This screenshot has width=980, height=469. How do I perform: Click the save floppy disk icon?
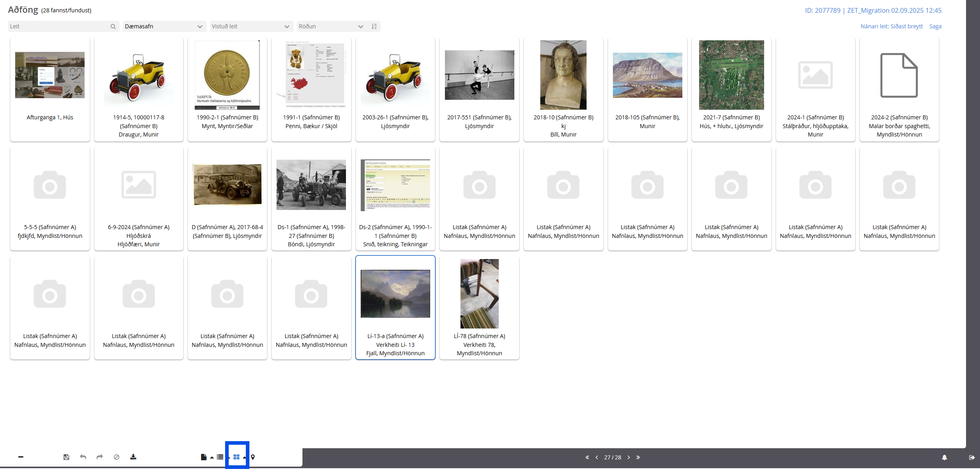coord(66,457)
